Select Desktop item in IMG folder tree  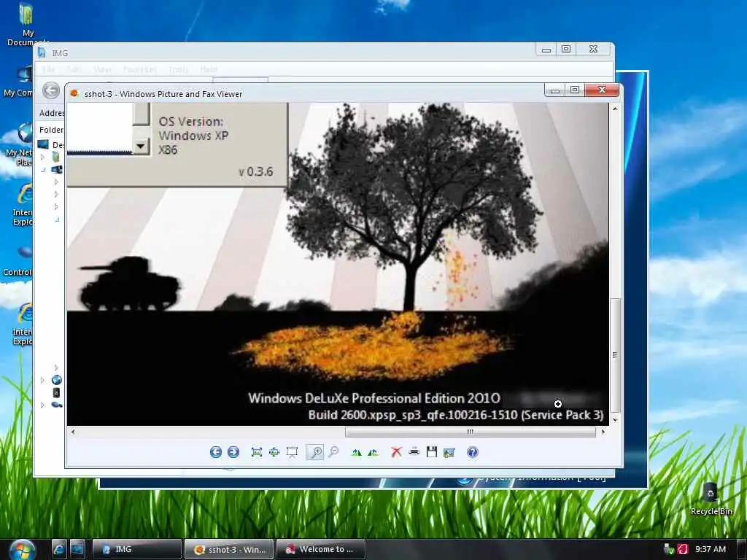tap(52, 144)
